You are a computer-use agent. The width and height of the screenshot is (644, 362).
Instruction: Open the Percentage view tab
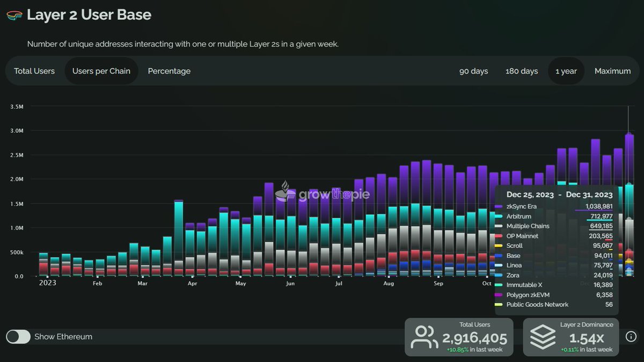point(169,71)
